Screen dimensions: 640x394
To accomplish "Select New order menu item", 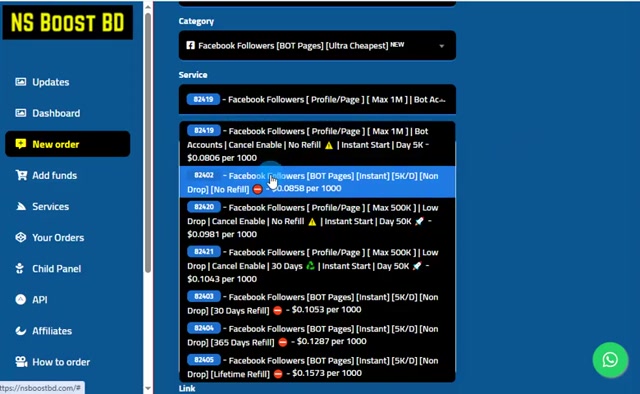I will (68, 144).
